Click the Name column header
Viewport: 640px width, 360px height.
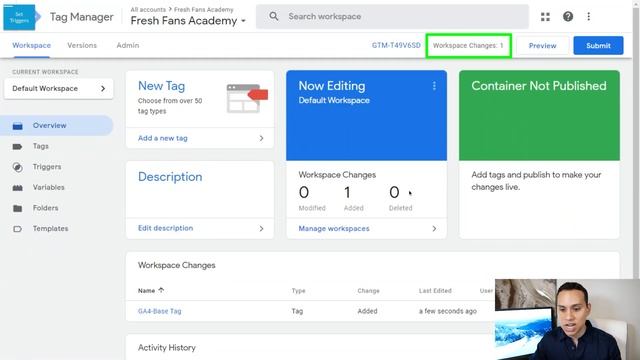click(x=147, y=291)
